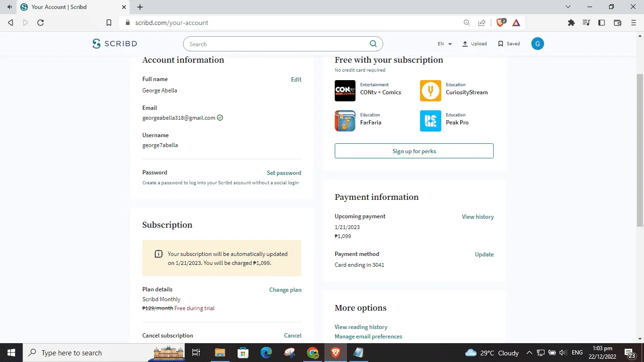Click the browser reload button
This screenshot has width=644, height=362.
click(x=41, y=23)
